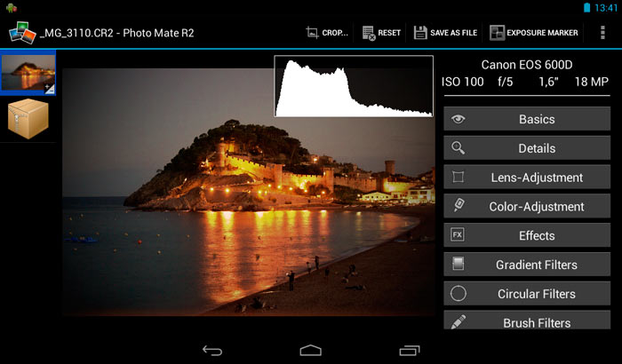The width and height of the screenshot is (622, 364).
Task: Select the SAVE AS FILE label
Action: click(454, 33)
